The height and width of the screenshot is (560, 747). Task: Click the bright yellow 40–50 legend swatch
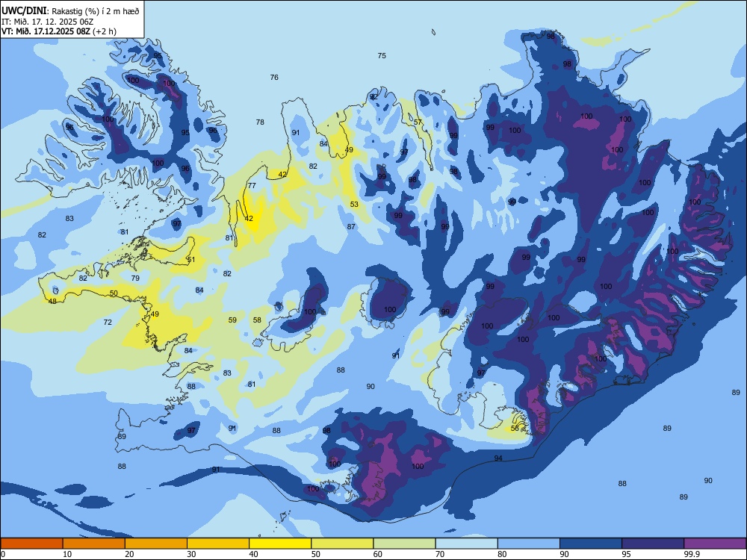coord(280,544)
